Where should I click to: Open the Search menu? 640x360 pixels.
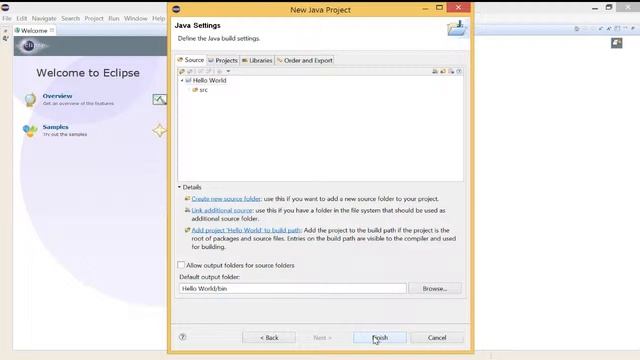pyautogui.click(x=71, y=18)
